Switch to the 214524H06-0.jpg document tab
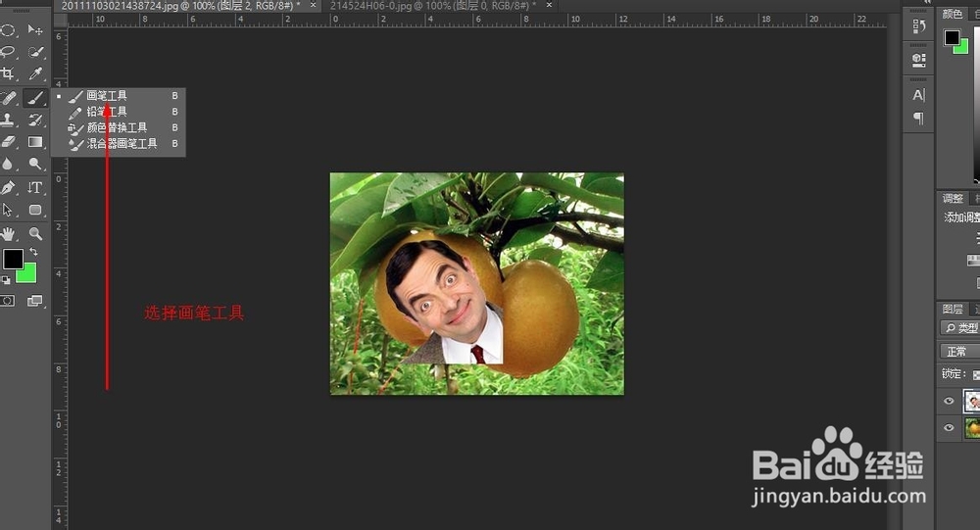The width and height of the screenshot is (980, 530). (x=433, y=6)
